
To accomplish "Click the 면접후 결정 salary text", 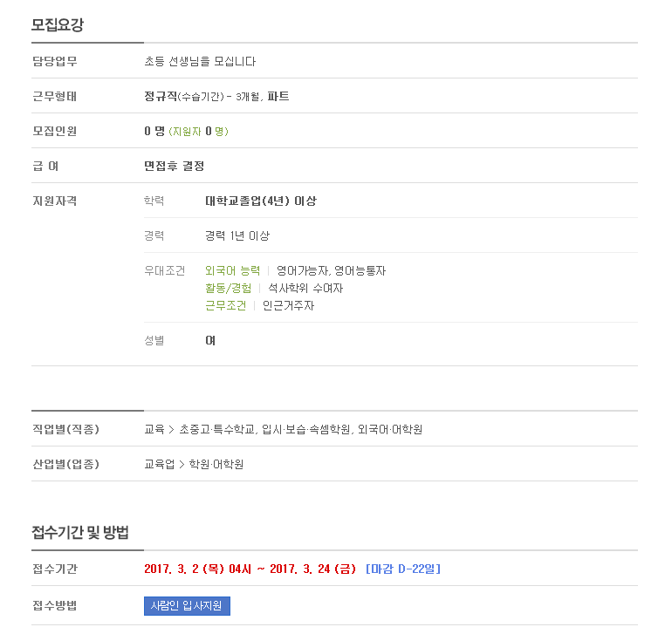I will 174,167.
